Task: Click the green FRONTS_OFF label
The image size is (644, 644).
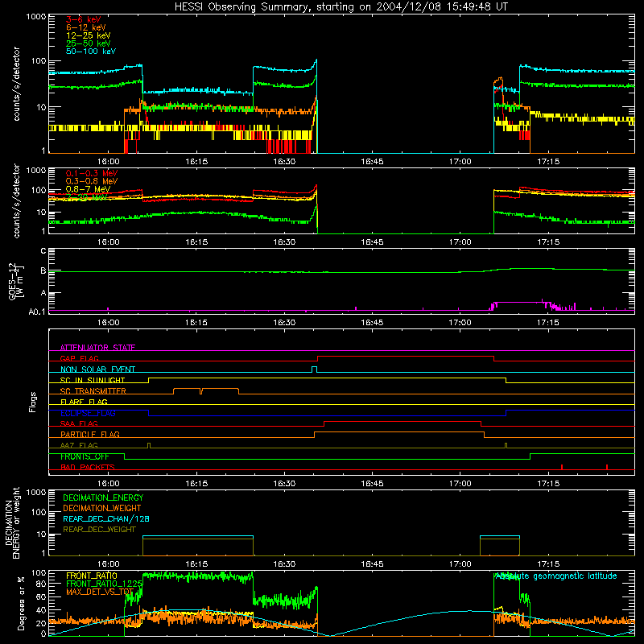Action: 85,456
